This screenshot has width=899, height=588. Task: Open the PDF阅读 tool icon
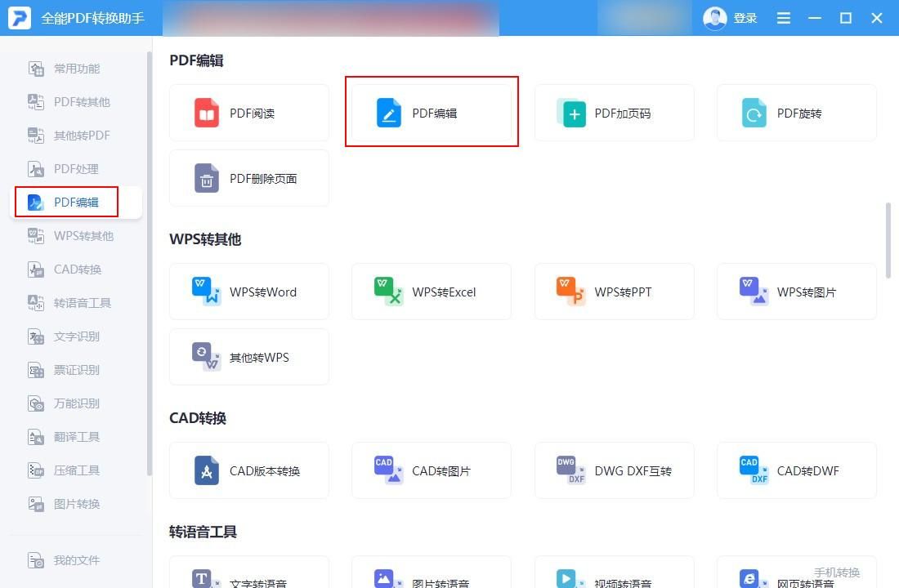(x=207, y=113)
